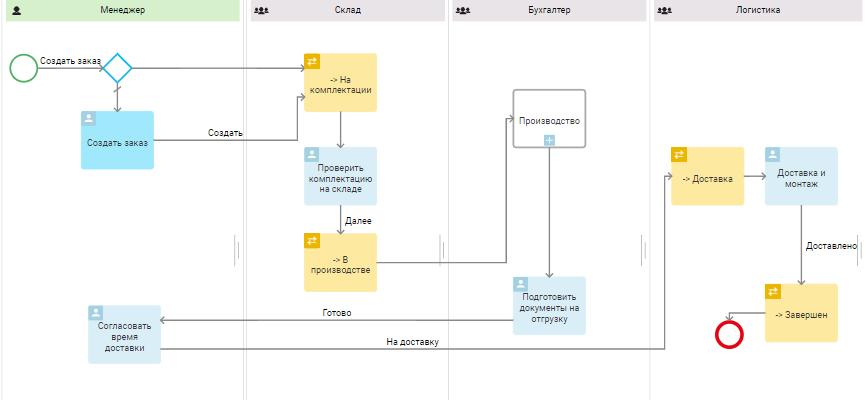The image size is (866, 400).
Task: Click the red end event circle
Action: [730, 335]
